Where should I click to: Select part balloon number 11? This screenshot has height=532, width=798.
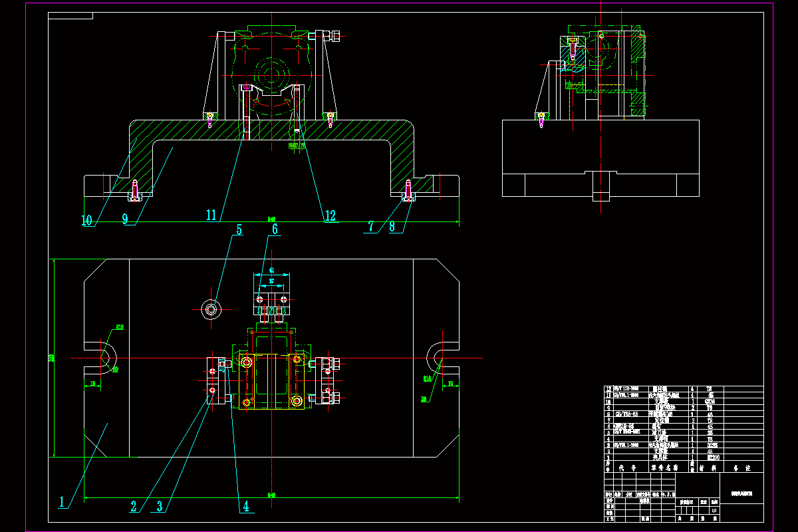(x=211, y=215)
